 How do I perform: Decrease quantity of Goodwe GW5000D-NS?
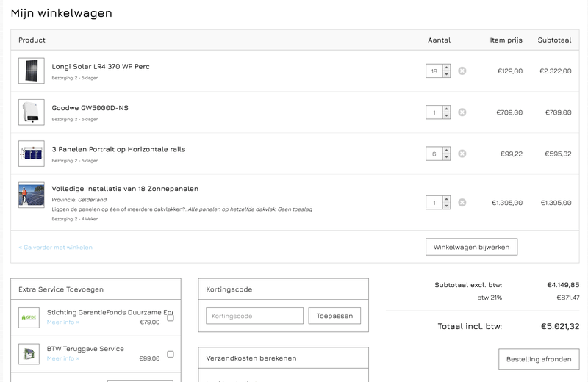click(446, 115)
